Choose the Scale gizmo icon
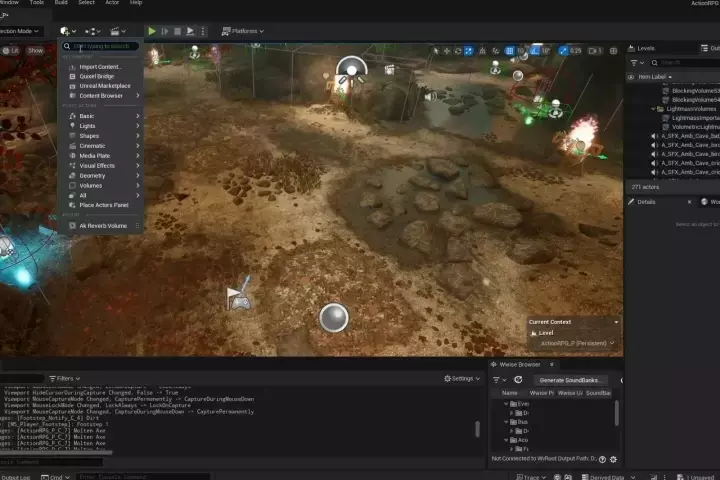Viewport: 720px width, 480px height. coord(468,51)
